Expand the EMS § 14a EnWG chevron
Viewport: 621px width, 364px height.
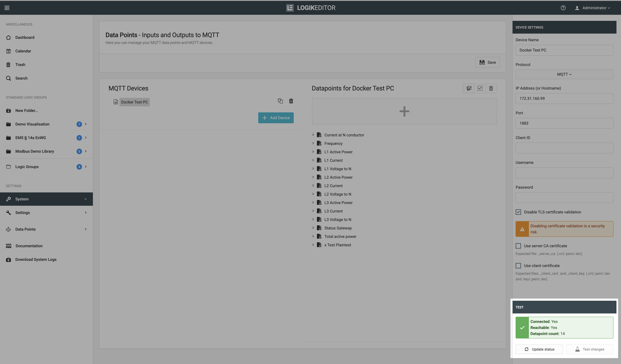tap(85, 137)
